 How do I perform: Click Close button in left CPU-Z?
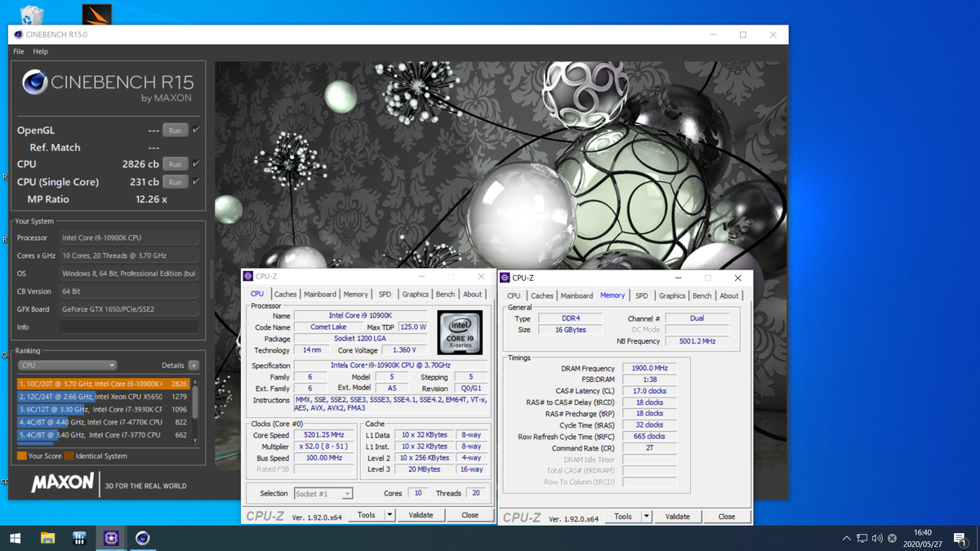pyautogui.click(x=470, y=515)
